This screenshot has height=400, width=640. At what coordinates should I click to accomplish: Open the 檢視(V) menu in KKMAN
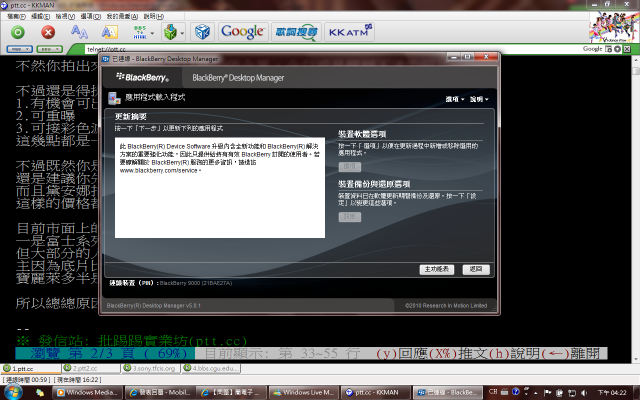[65, 16]
